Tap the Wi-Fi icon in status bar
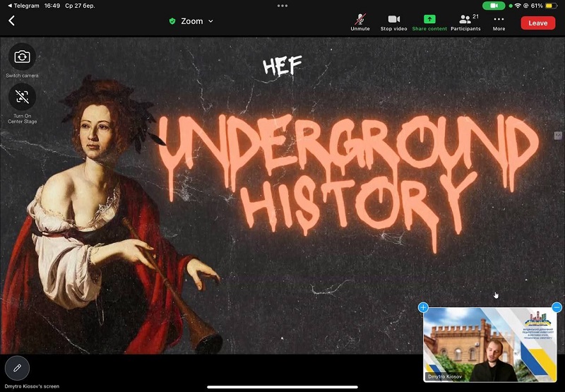 518,6
